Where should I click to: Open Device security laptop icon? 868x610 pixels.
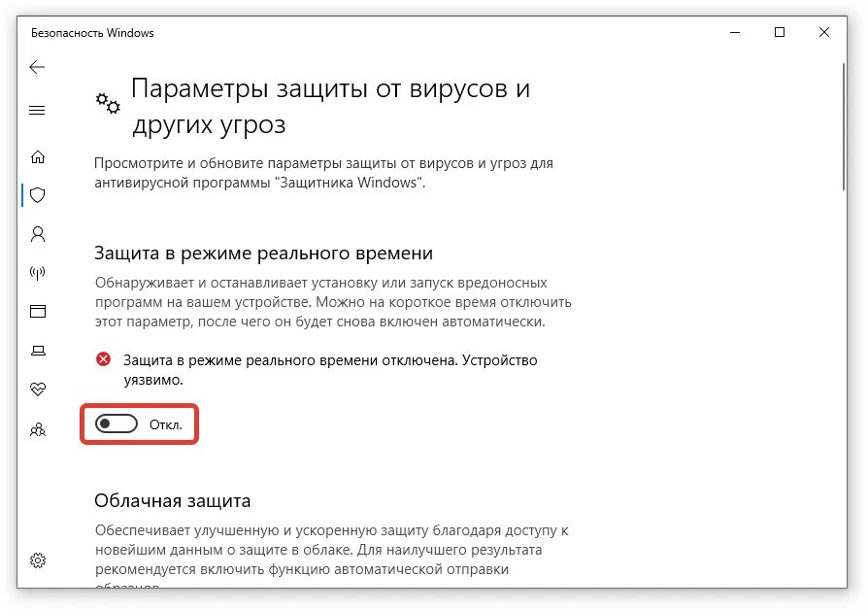(38, 350)
